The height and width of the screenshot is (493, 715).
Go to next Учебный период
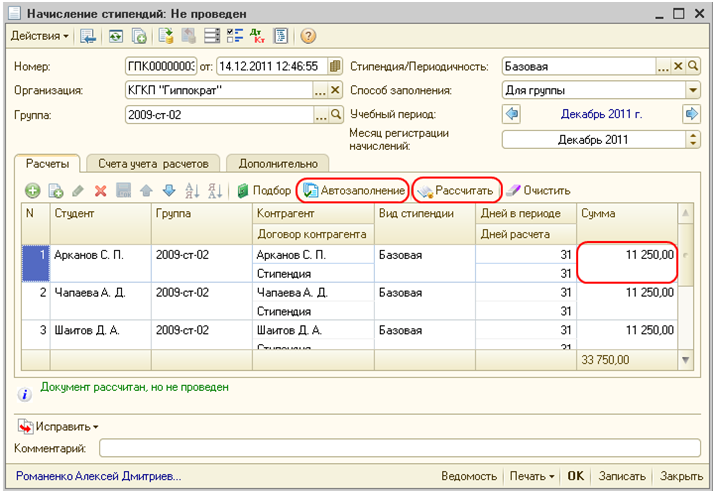691,115
